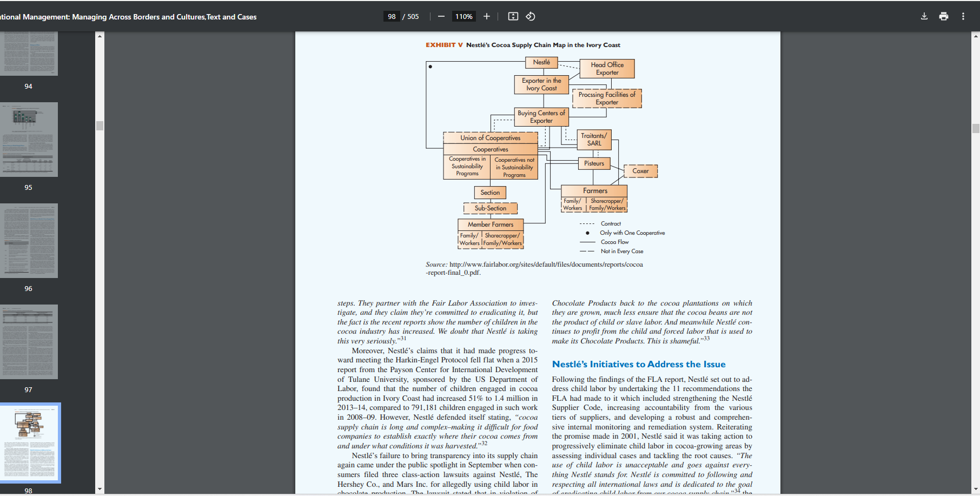980x496 pixels.
Task: Print the document
Action: click(x=944, y=17)
